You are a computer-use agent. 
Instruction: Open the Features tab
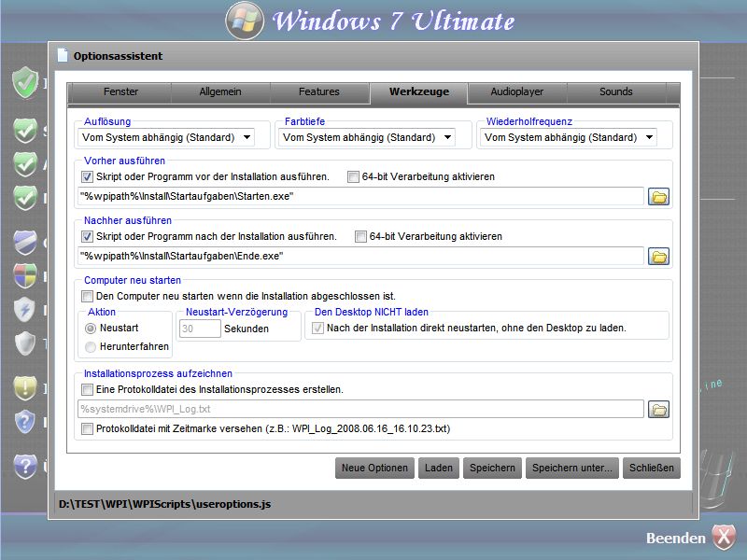318,91
